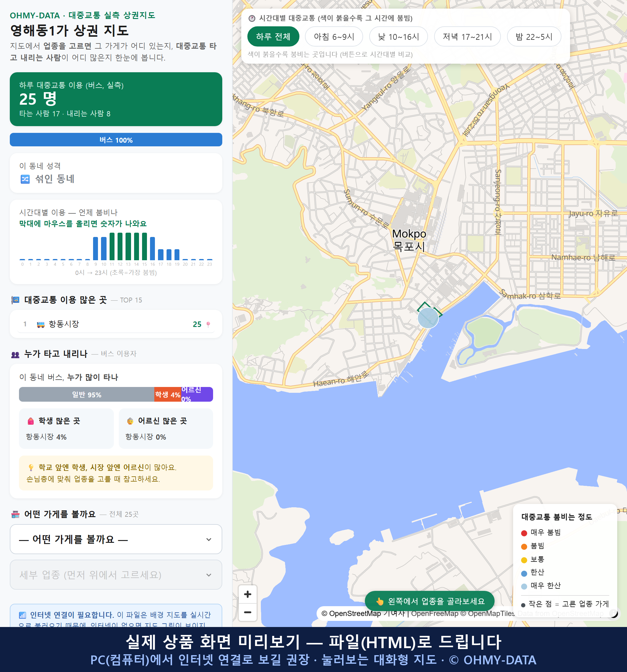Click the orange 학생 4% bar segment

point(168,395)
